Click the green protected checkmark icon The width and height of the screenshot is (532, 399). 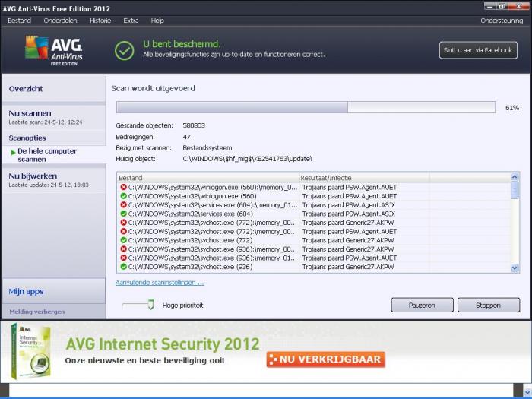tap(124, 51)
